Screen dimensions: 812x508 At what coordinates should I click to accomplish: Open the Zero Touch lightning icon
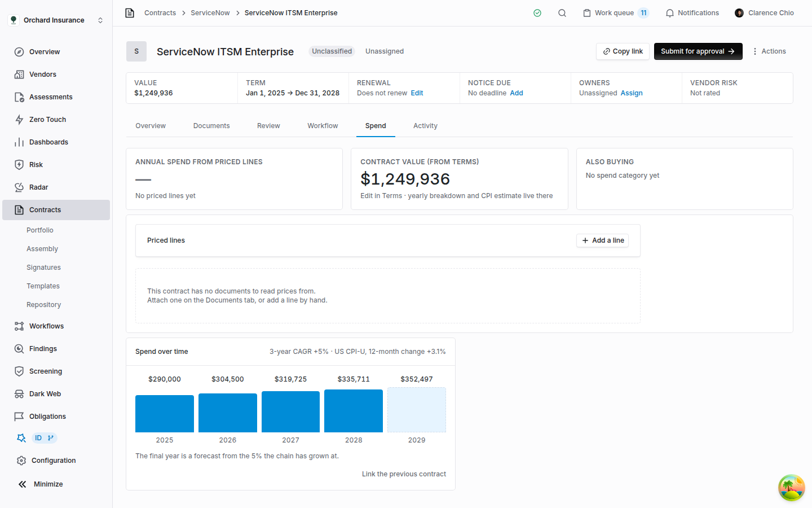19,120
